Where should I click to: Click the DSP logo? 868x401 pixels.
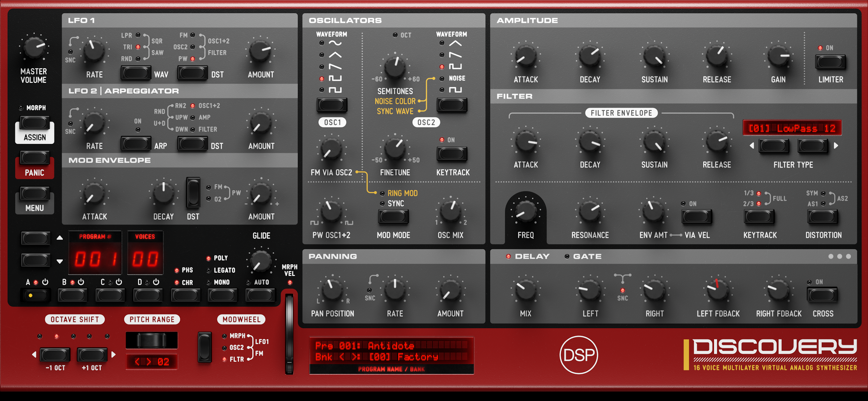click(579, 355)
